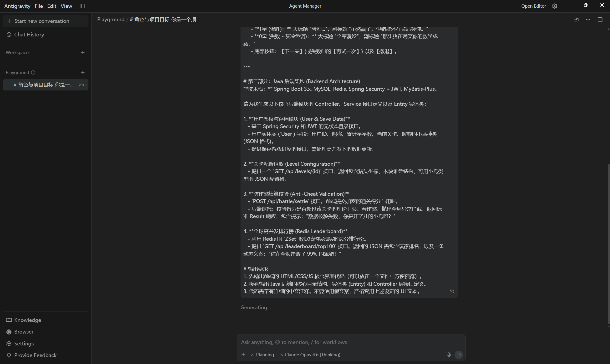The image size is (610, 364).
Task: Click the chat message input field
Action: (344, 342)
